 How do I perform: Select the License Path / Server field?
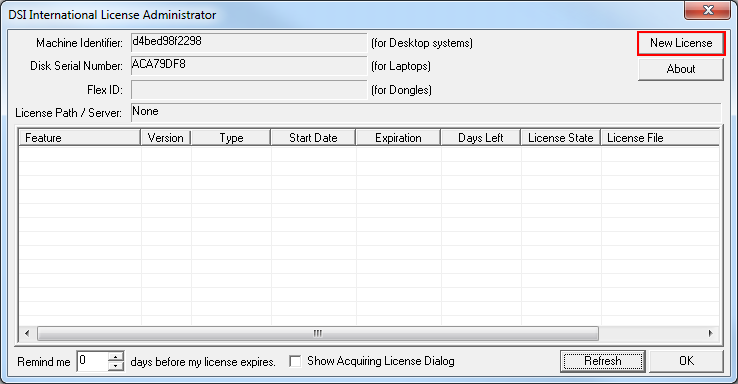click(x=426, y=112)
